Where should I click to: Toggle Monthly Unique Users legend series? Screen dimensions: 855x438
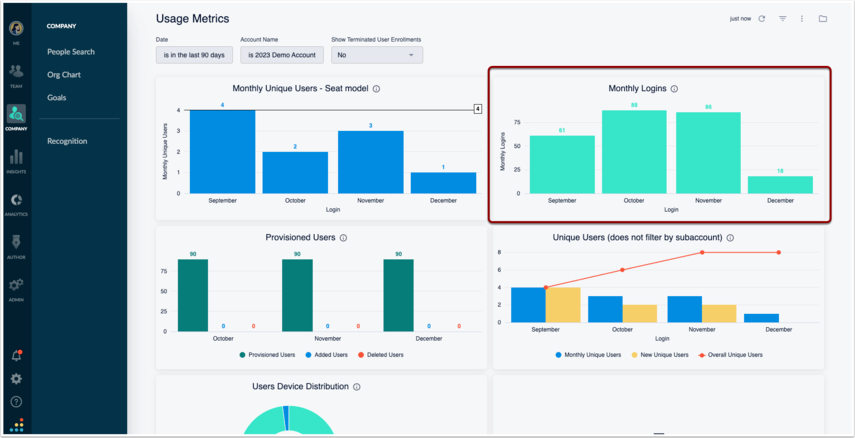tap(588, 355)
